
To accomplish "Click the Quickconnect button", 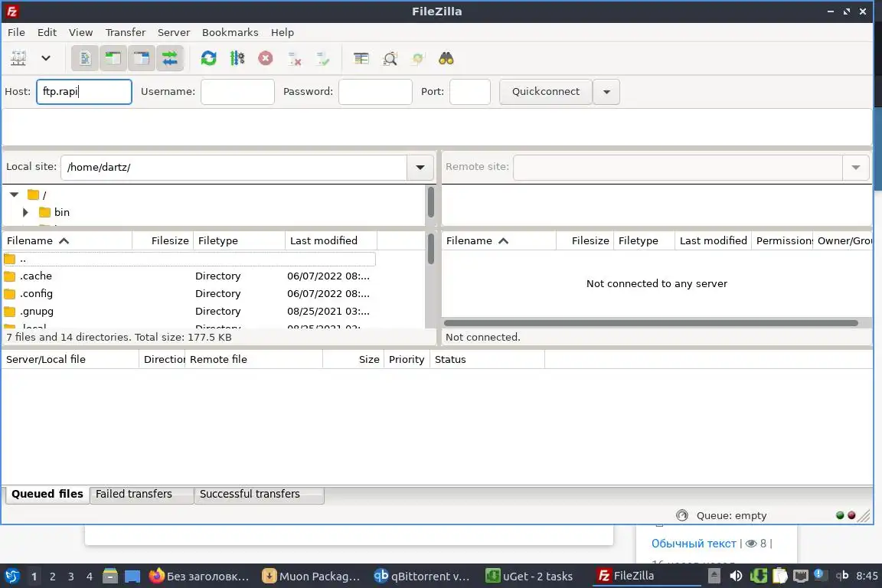I will click(546, 92).
